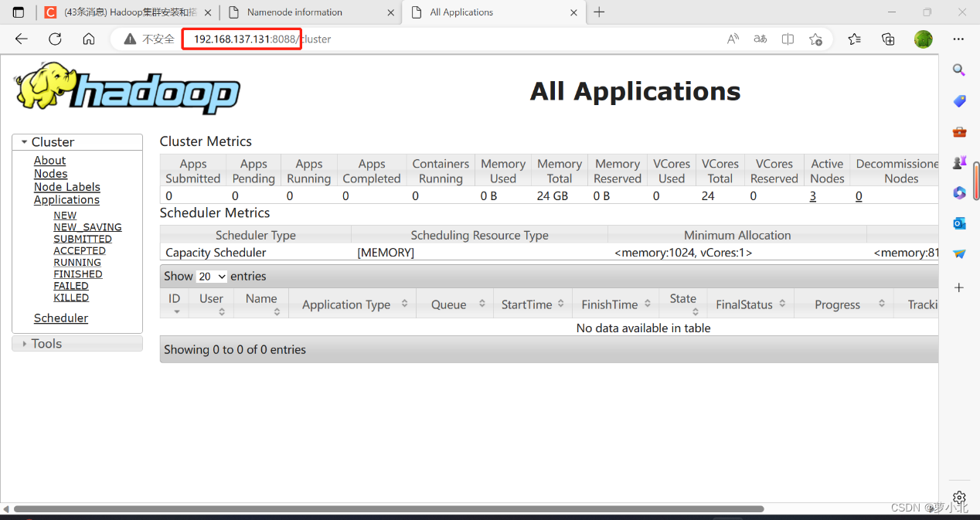Go to the browser Home icon
Viewport: 980px width, 520px height.
pos(89,39)
